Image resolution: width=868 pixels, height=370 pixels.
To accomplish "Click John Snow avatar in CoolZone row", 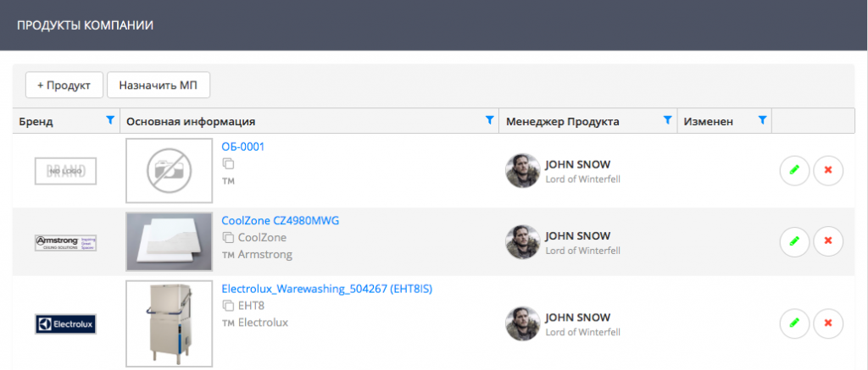I will 522,241.
